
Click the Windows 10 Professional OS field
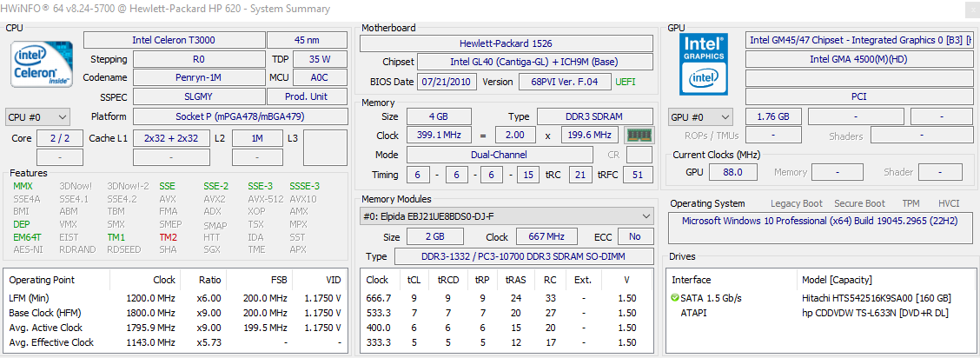pyautogui.click(x=818, y=221)
